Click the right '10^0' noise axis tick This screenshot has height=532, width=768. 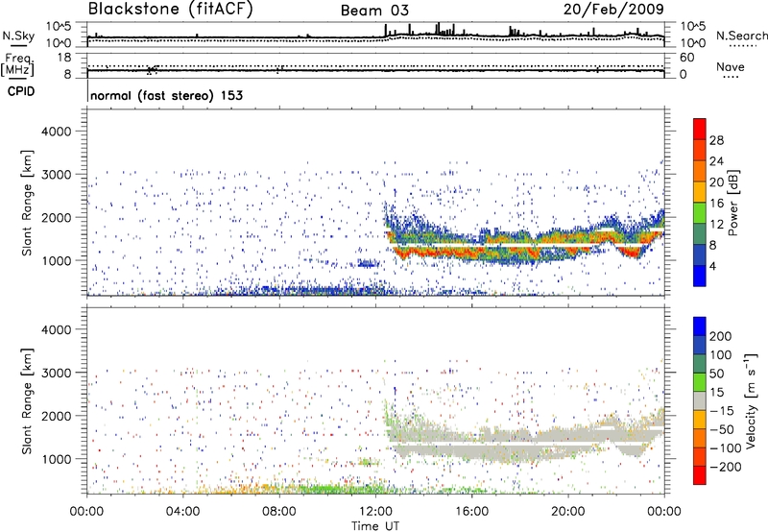coord(693,43)
